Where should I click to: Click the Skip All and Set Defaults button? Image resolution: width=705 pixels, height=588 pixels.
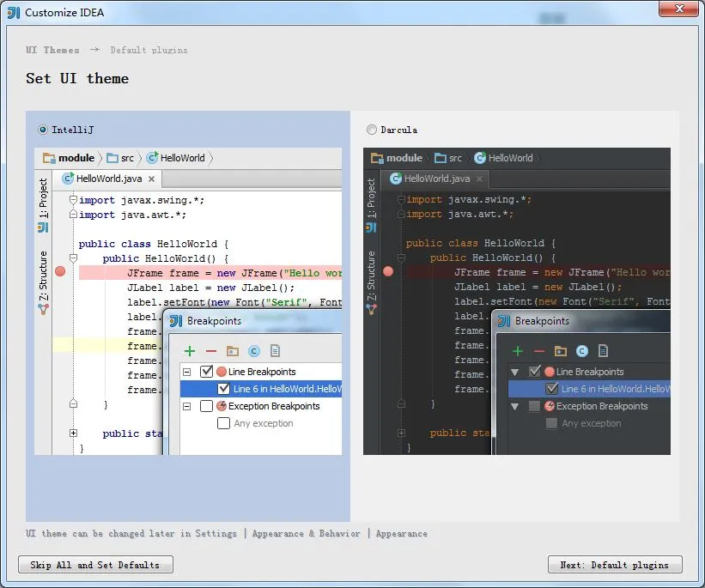tap(96, 565)
